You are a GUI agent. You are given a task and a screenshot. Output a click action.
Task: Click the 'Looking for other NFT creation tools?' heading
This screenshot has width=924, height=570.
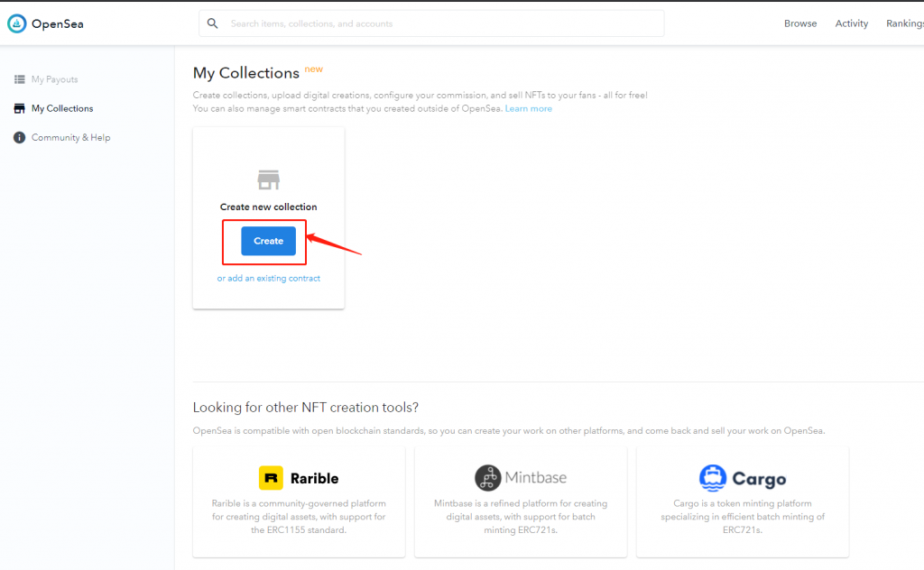pos(306,408)
